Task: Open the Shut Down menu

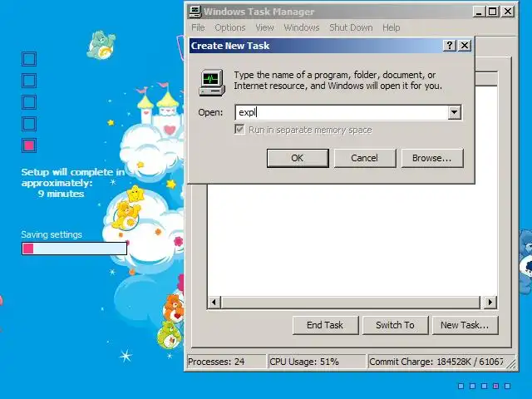Action: point(351,27)
